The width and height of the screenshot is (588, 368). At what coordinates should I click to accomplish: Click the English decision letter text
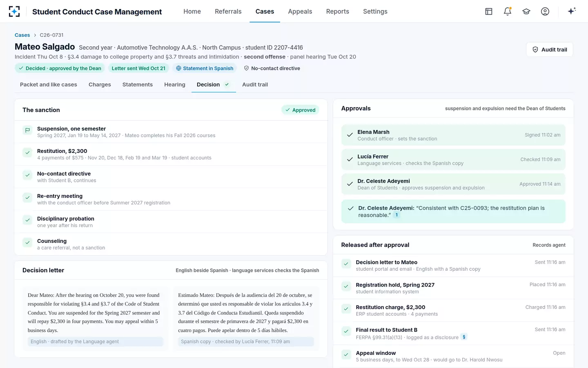pyautogui.click(x=94, y=313)
